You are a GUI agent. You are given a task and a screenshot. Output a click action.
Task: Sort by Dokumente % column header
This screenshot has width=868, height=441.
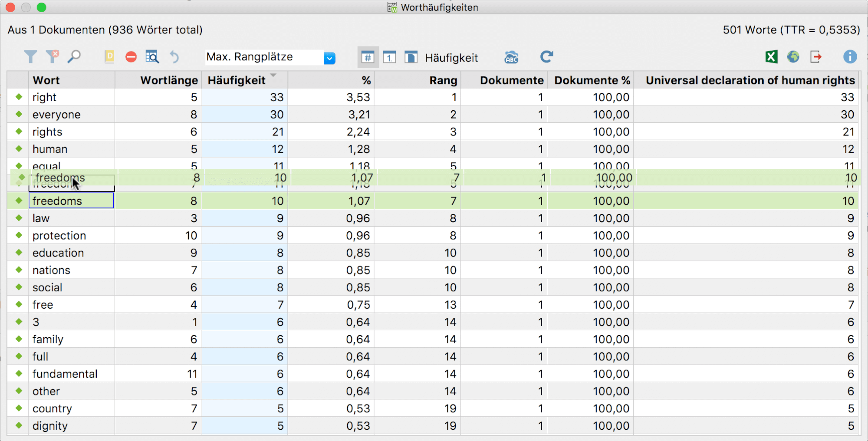pyautogui.click(x=591, y=80)
